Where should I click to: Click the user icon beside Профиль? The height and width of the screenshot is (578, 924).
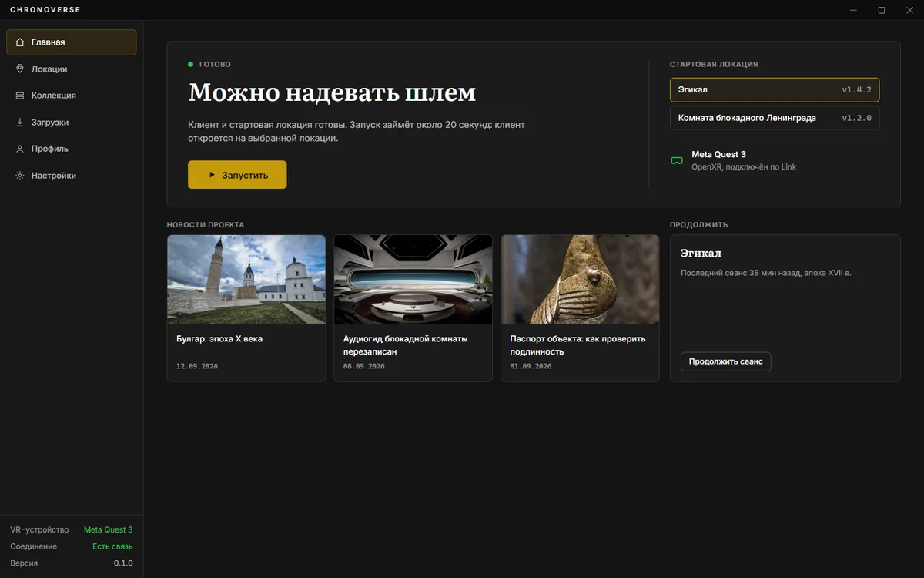tap(20, 149)
